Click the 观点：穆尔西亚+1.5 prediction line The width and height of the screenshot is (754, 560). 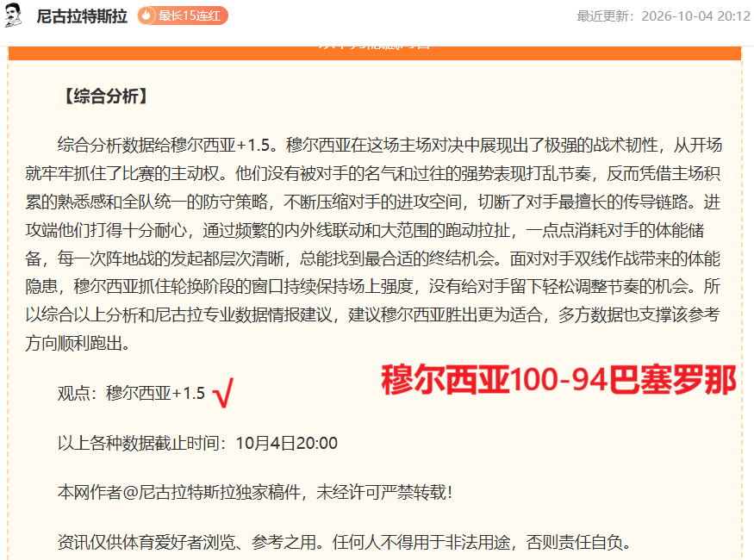click(x=131, y=393)
